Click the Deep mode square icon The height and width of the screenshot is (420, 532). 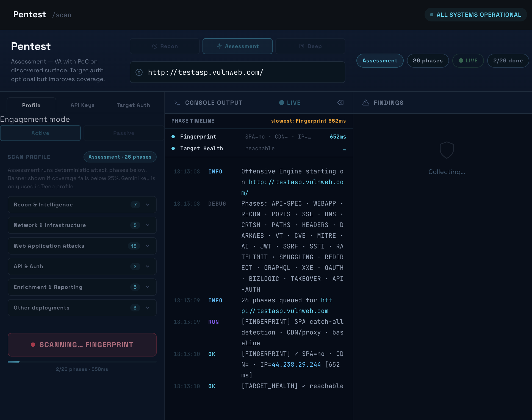[x=302, y=46]
